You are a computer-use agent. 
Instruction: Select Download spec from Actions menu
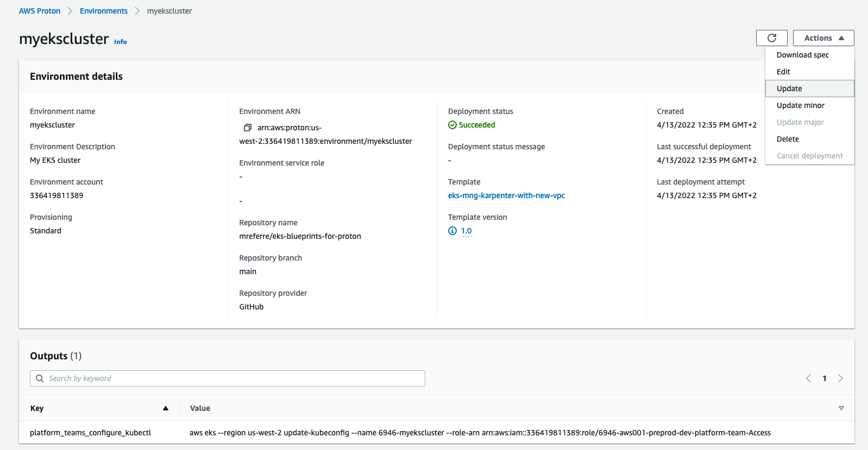coord(810,55)
